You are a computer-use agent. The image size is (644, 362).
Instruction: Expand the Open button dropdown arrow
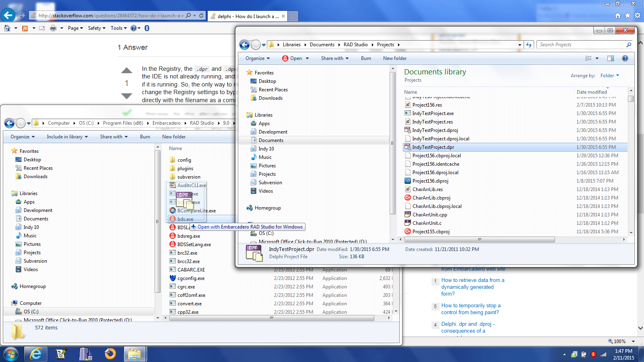pyautogui.click(x=307, y=58)
